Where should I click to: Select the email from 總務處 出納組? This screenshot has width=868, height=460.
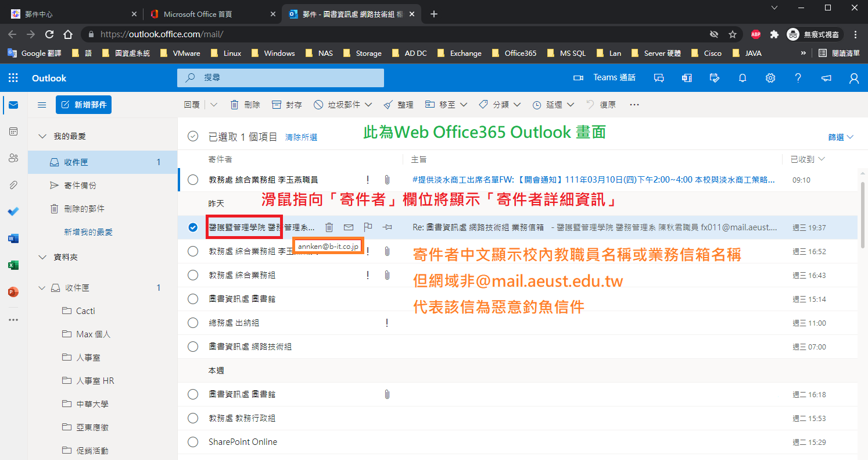193,323
